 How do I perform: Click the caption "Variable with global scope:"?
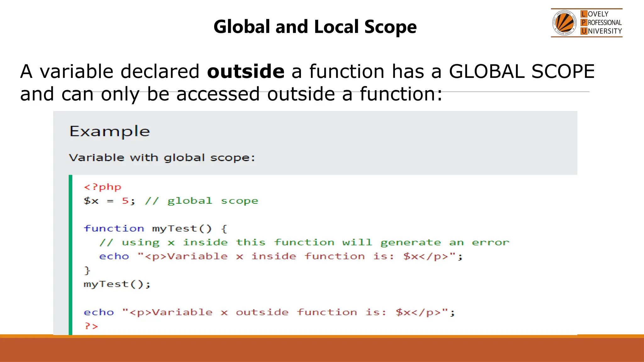tap(162, 157)
